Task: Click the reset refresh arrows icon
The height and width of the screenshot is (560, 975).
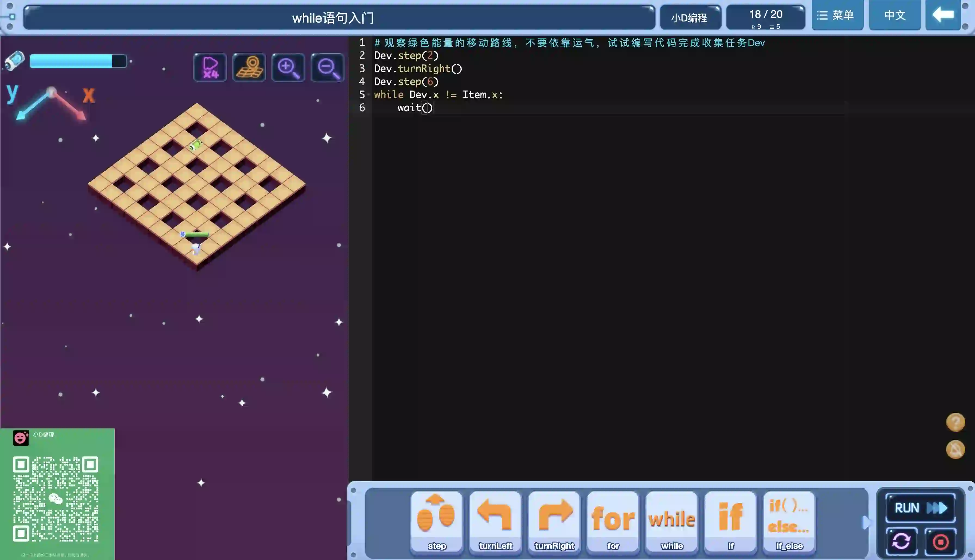Action: click(x=901, y=542)
